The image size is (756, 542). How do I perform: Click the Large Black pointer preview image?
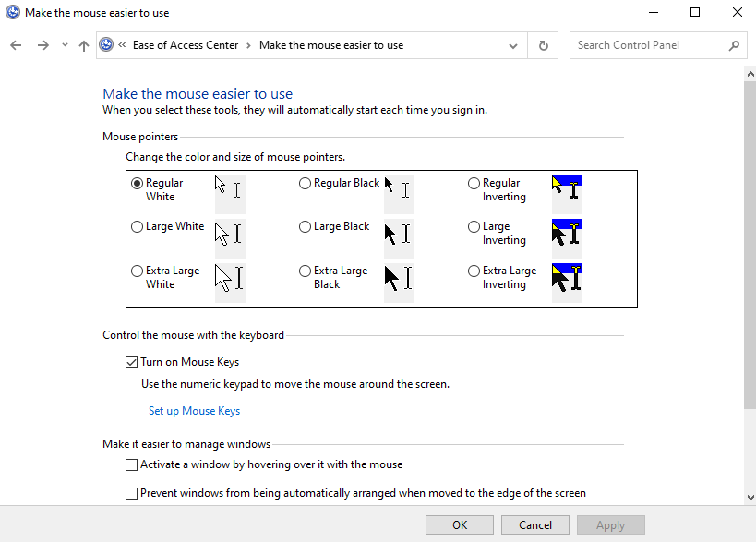click(x=398, y=234)
